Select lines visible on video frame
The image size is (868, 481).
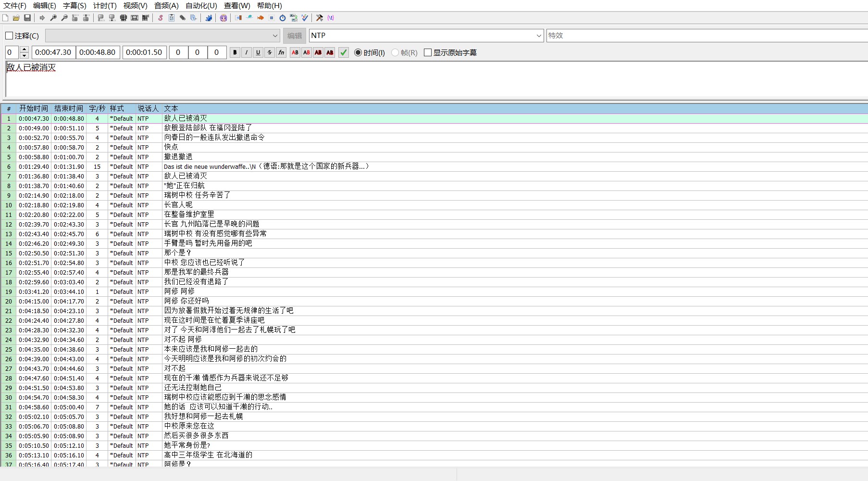click(x=124, y=18)
